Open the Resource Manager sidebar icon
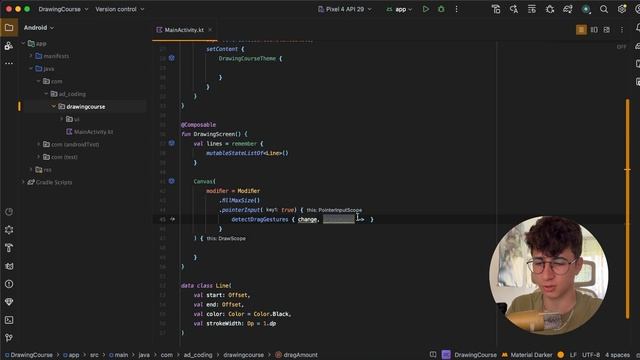The height and width of the screenshot is (360, 640). coord(9,46)
